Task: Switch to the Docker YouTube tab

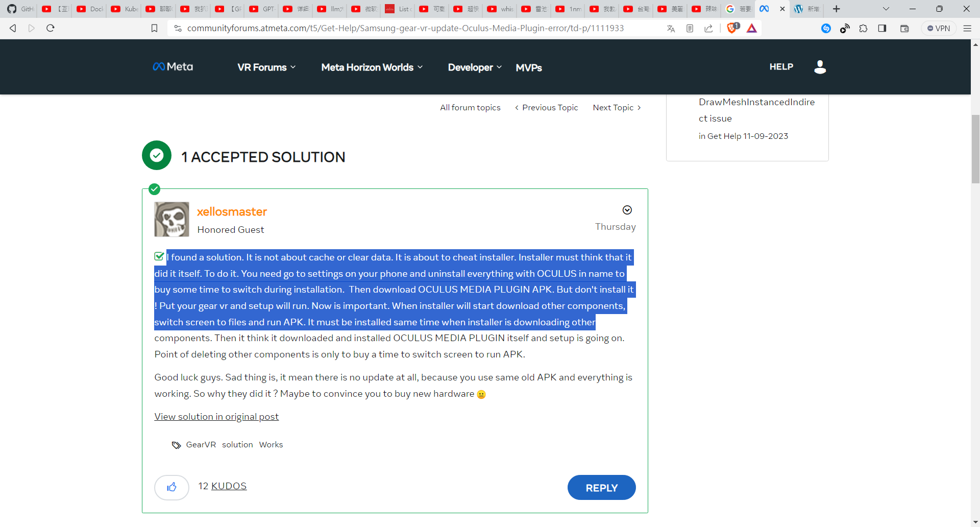Action: [89, 9]
